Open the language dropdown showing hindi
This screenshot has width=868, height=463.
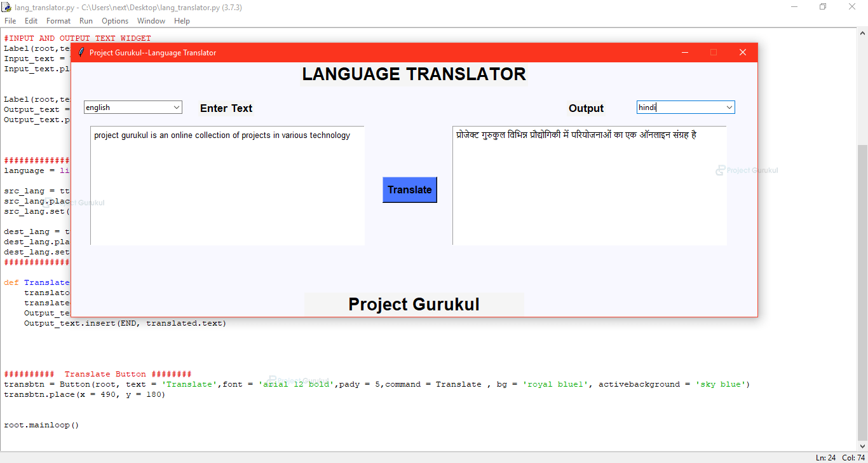[x=686, y=107]
